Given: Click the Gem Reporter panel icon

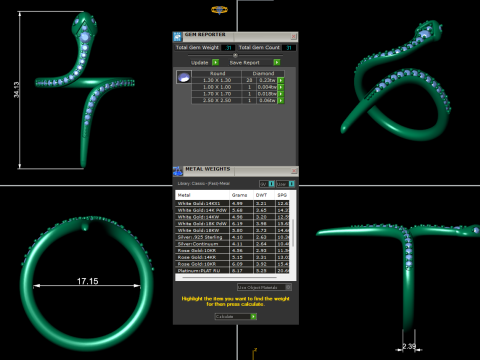Looking at the screenshot, I should pyautogui.click(x=177, y=37).
